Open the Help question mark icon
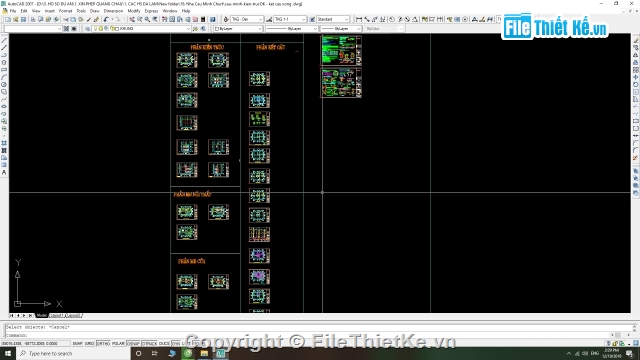This screenshot has width=640, height=360. pos(213,19)
